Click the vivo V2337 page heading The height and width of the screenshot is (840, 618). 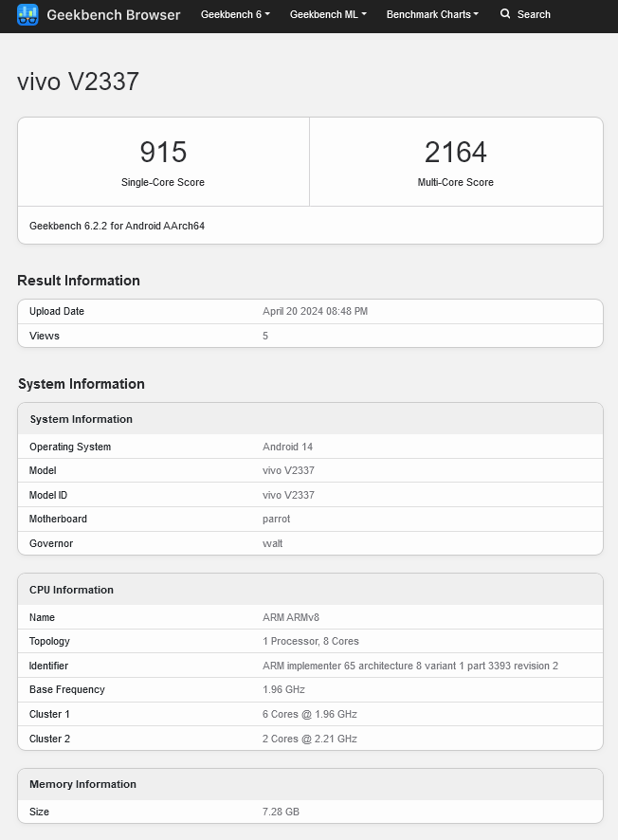click(79, 82)
